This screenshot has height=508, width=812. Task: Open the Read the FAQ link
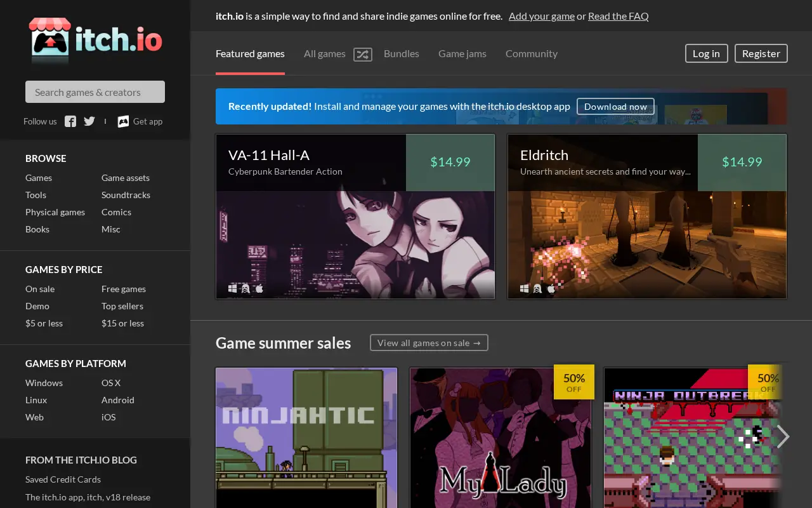(x=619, y=16)
